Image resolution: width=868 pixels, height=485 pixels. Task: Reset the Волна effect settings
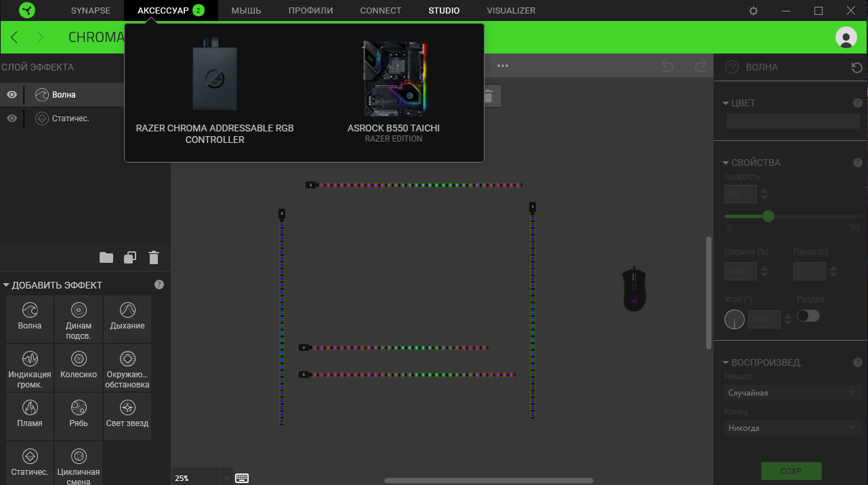point(857,67)
